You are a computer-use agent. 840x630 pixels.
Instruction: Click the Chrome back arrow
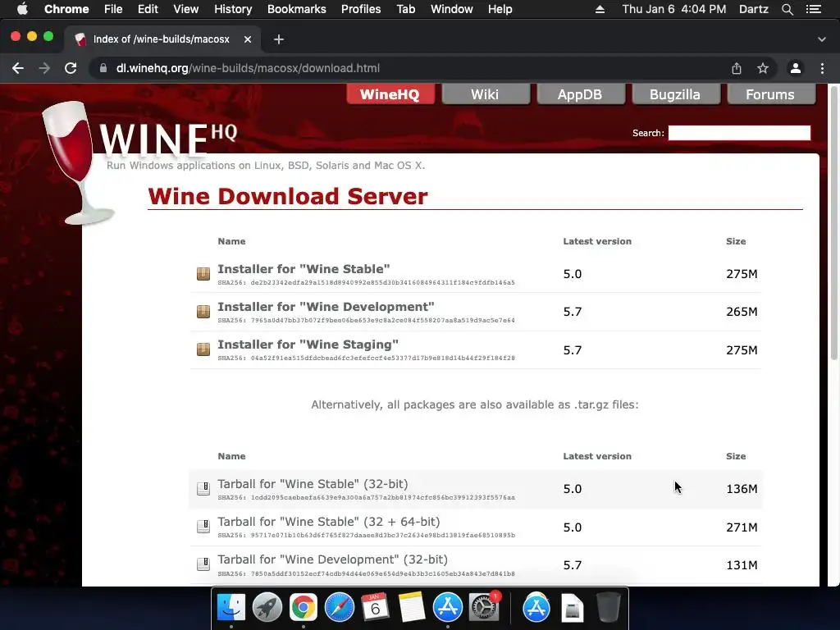[18, 69]
